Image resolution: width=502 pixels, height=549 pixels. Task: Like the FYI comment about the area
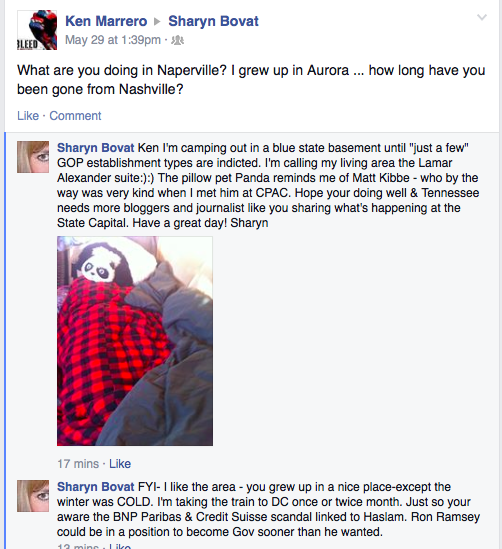point(120,546)
